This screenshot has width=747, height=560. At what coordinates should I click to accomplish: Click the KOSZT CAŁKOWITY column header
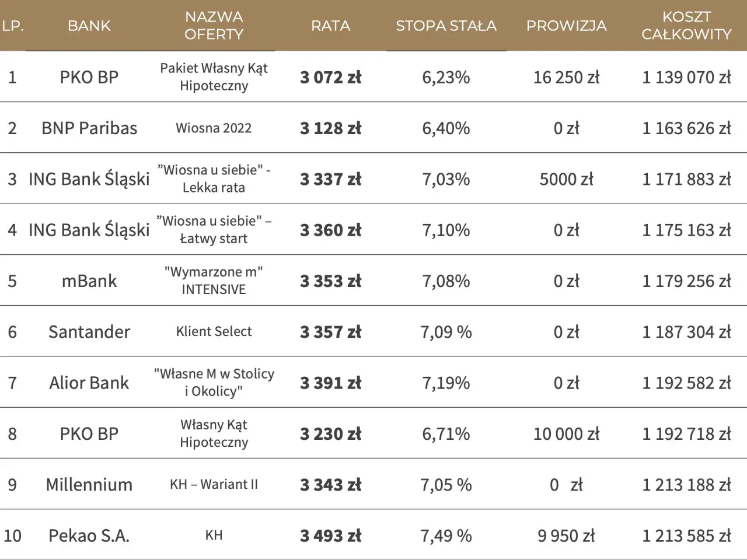point(686,26)
